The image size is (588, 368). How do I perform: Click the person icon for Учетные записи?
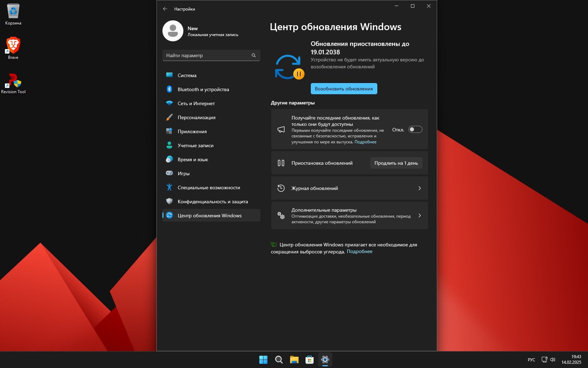coord(169,145)
